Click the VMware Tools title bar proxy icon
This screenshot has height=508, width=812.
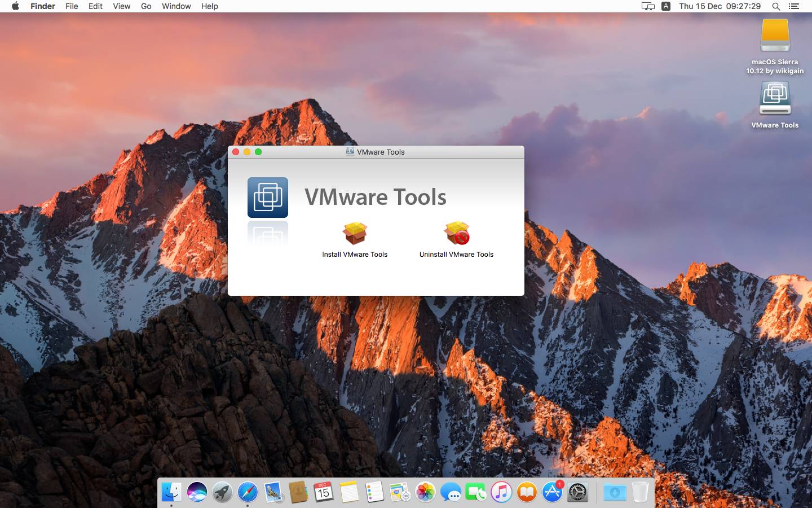pyautogui.click(x=350, y=152)
